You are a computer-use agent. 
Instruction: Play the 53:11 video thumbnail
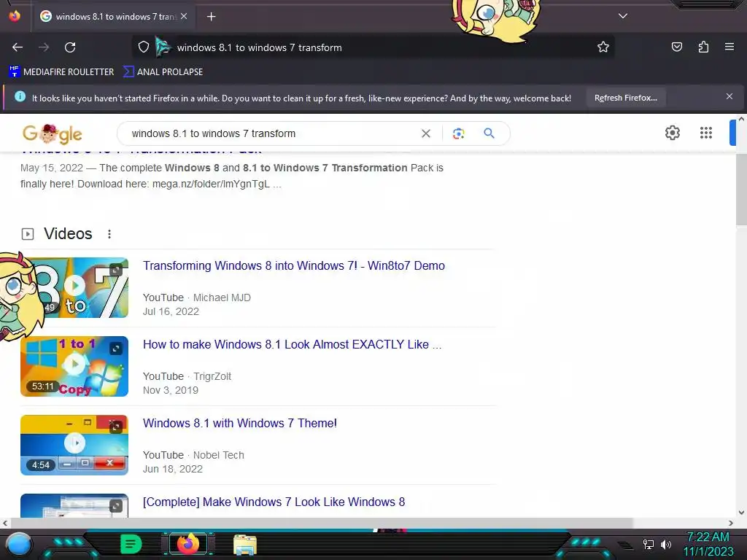click(74, 366)
